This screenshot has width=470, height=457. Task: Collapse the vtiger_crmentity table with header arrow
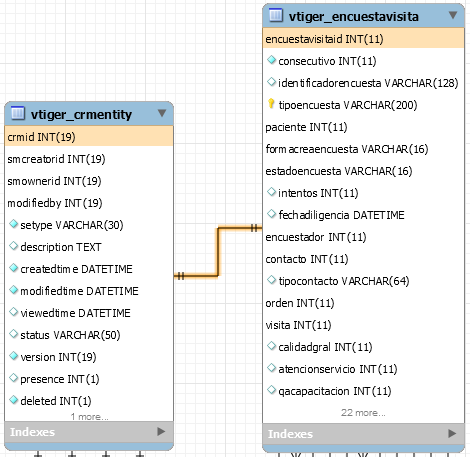[162, 113]
